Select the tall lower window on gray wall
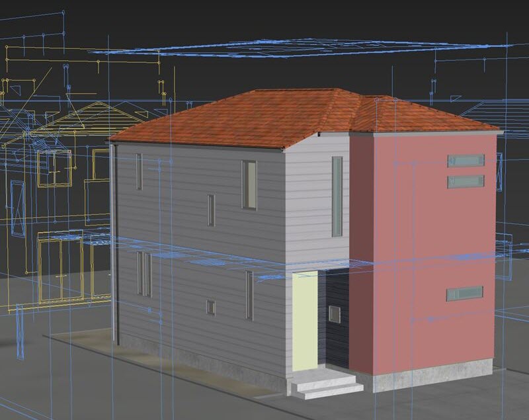 point(249,295)
